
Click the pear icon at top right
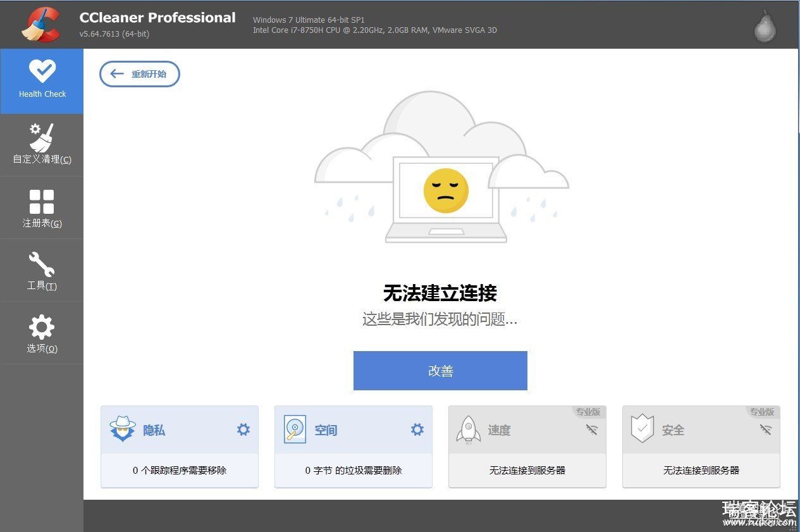point(765,25)
